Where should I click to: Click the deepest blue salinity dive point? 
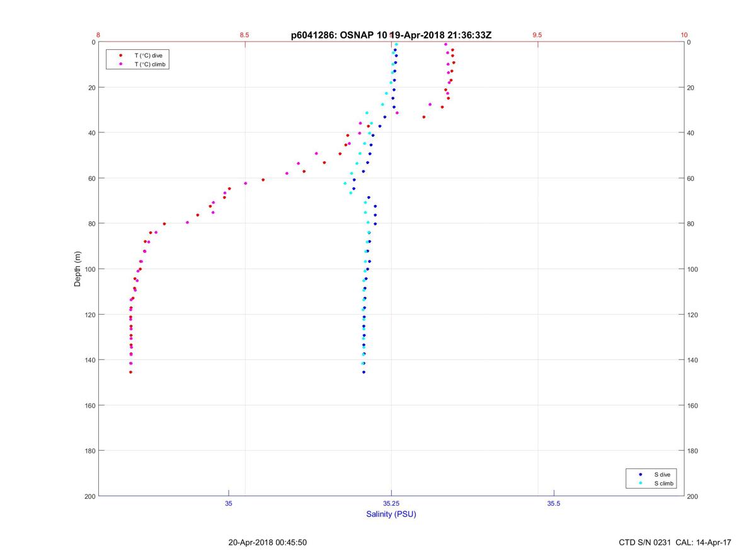point(364,372)
